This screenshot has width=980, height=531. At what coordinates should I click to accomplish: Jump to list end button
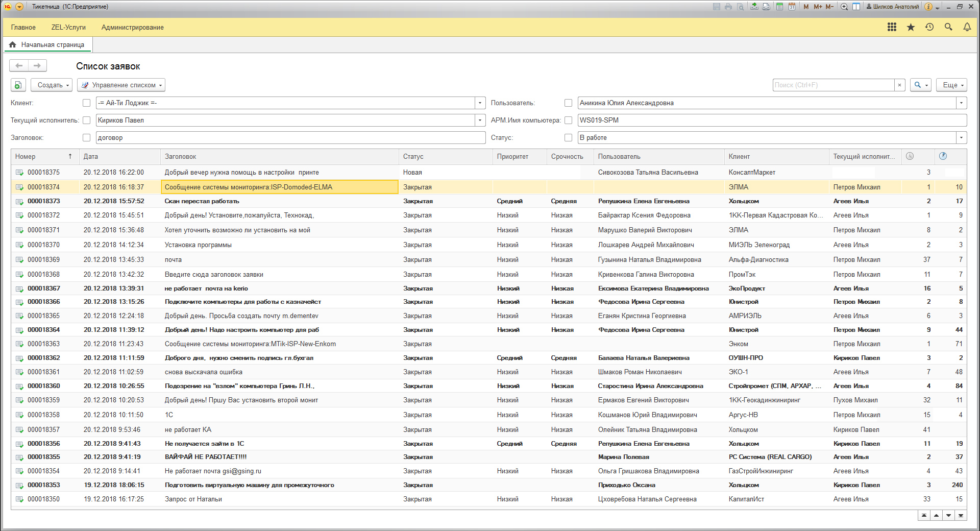961,516
